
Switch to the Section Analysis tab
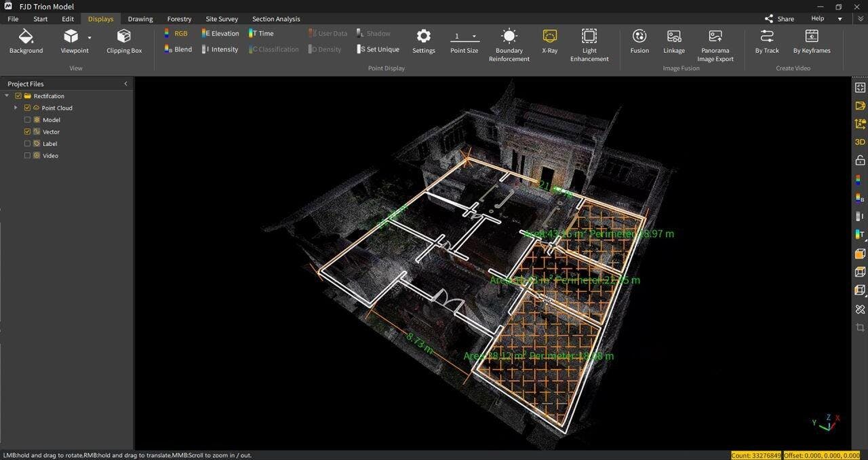click(276, 19)
